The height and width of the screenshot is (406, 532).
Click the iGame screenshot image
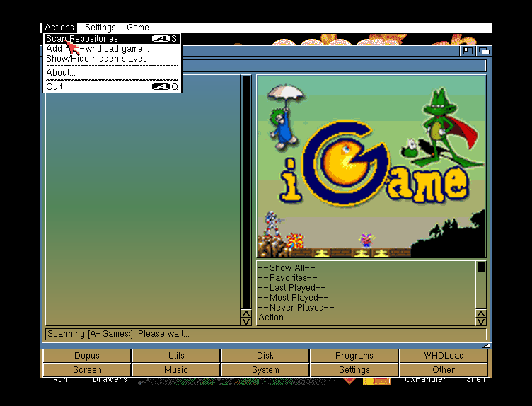(x=371, y=166)
